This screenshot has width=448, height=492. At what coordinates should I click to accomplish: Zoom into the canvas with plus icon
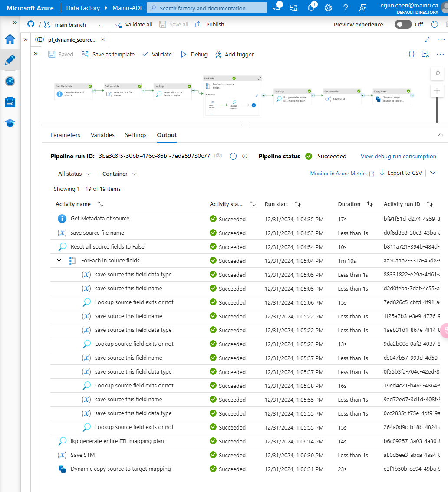(x=437, y=91)
